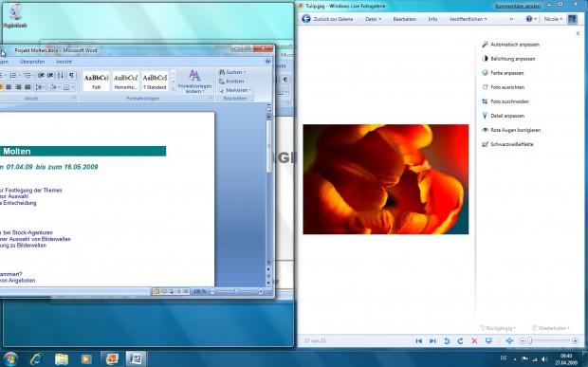Switch to Überprüfen tab in Word
588x367 pixels.
coord(32,62)
